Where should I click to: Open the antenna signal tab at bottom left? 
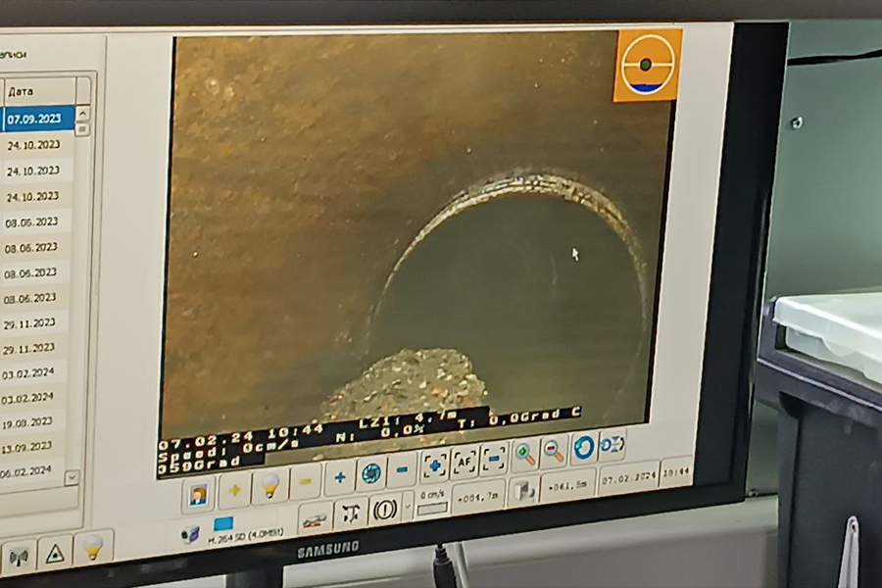pos(17,556)
